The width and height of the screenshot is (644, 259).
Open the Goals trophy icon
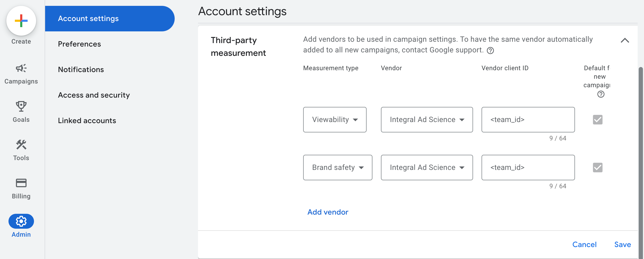(21, 106)
